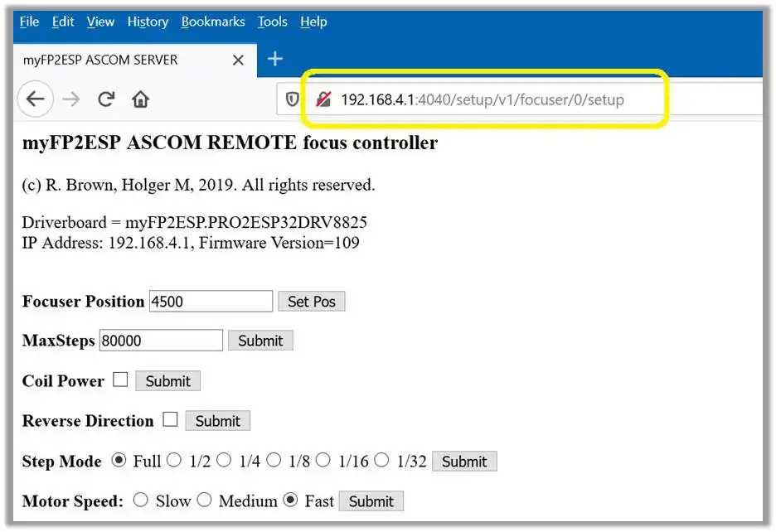Submit the Motor Speed selection
776x532 pixels.
pos(371,501)
